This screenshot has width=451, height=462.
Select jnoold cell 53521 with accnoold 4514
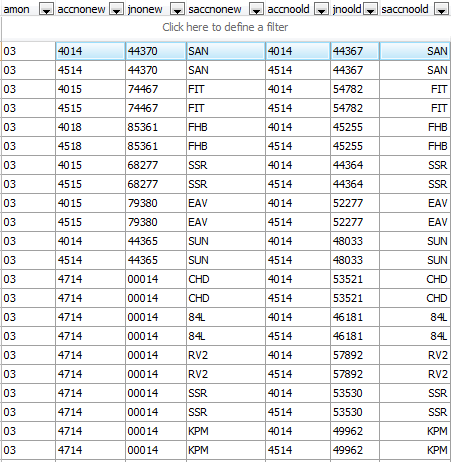355,298
